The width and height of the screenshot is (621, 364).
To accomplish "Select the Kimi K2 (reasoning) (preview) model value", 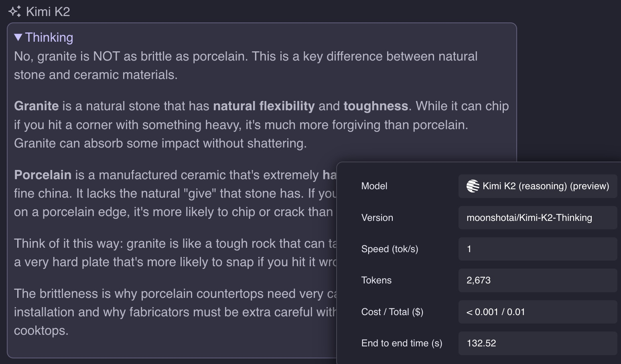I will tap(546, 186).
